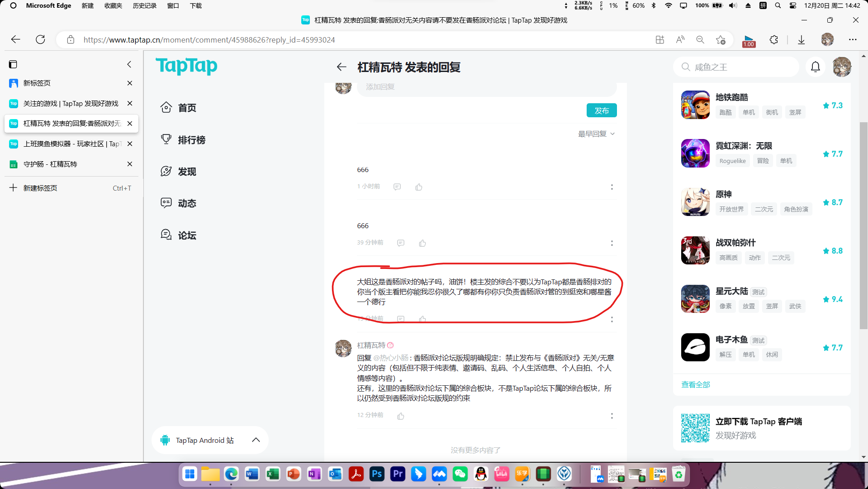Viewport: 868px width, 489px height.
Task: Open Photoshop from the dock
Action: coord(377,474)
